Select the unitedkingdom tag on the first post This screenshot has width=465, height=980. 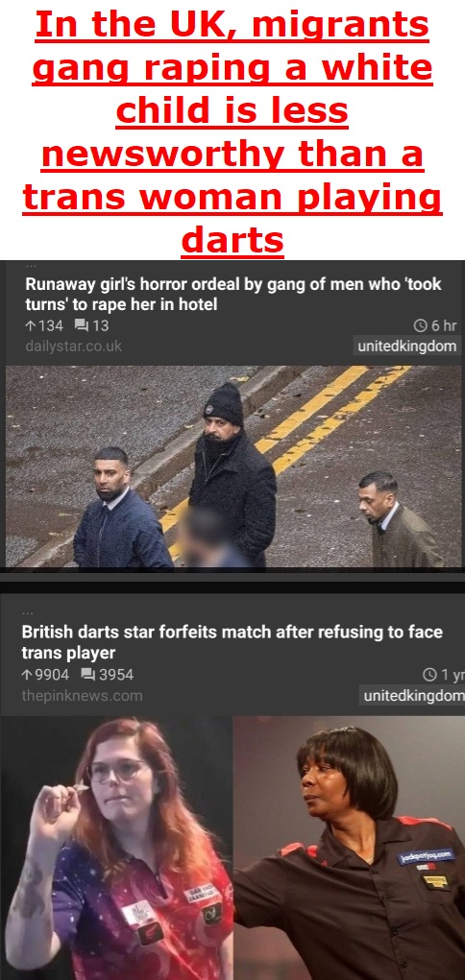406,346
